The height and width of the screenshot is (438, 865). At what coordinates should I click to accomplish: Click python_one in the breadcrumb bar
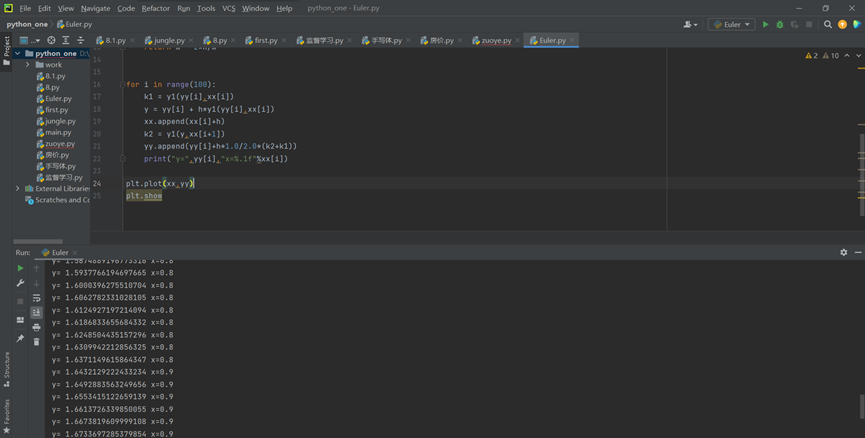point(27,24)
